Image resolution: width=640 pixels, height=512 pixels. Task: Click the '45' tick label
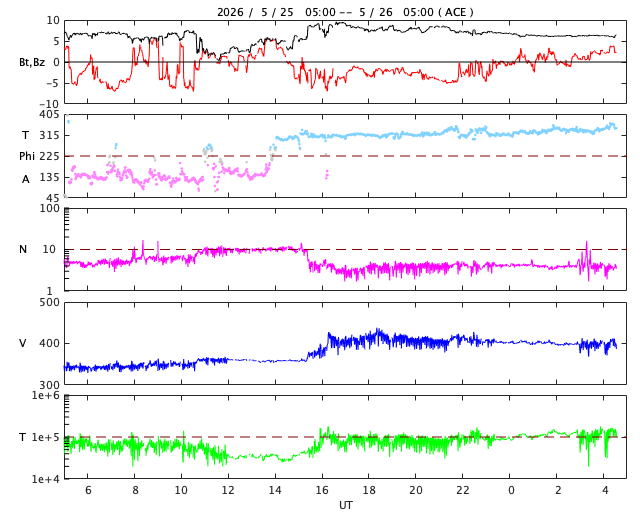tap(53, 198)
